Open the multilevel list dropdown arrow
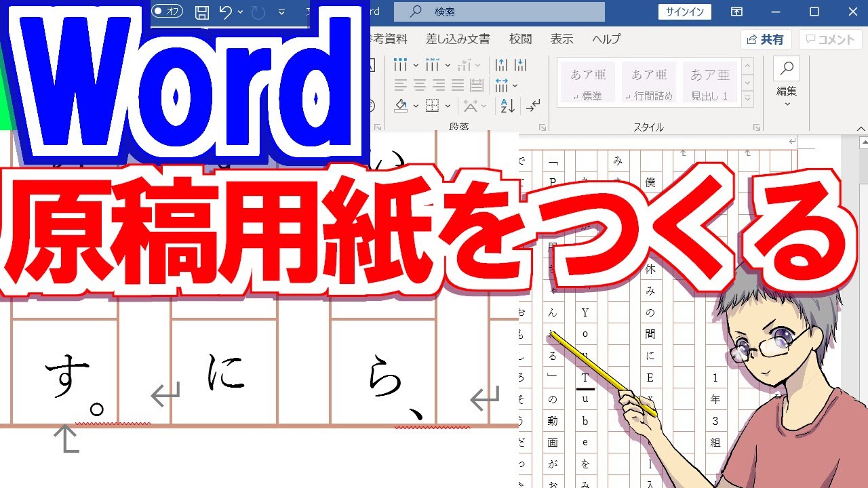The height and width of the screenshot is (488, 868). click(477, 66)
